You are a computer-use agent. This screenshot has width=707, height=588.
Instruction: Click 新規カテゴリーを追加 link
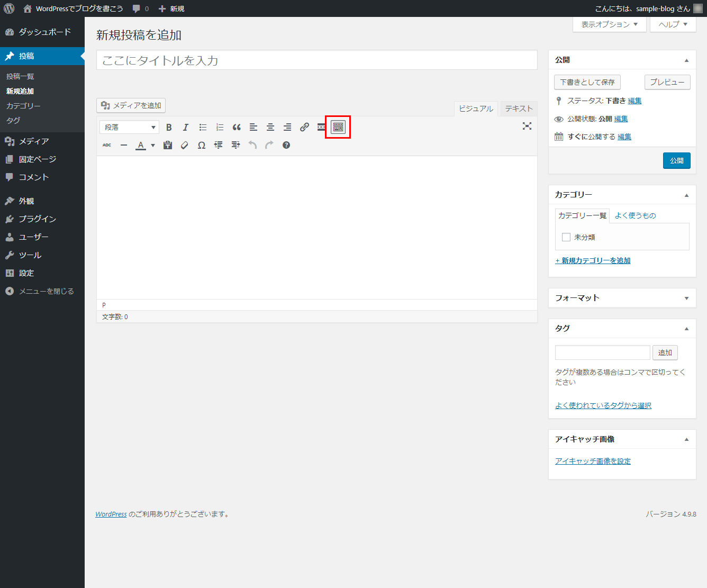593,260
